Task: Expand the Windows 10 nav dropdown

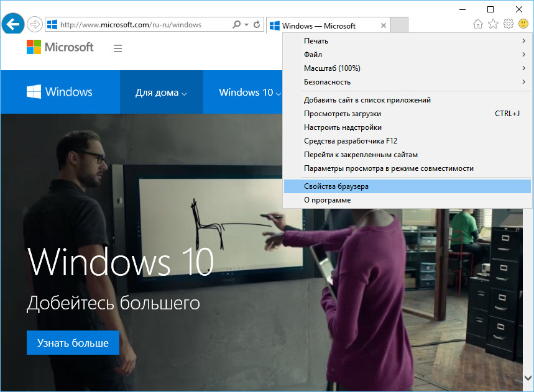Action: (250, 92)
